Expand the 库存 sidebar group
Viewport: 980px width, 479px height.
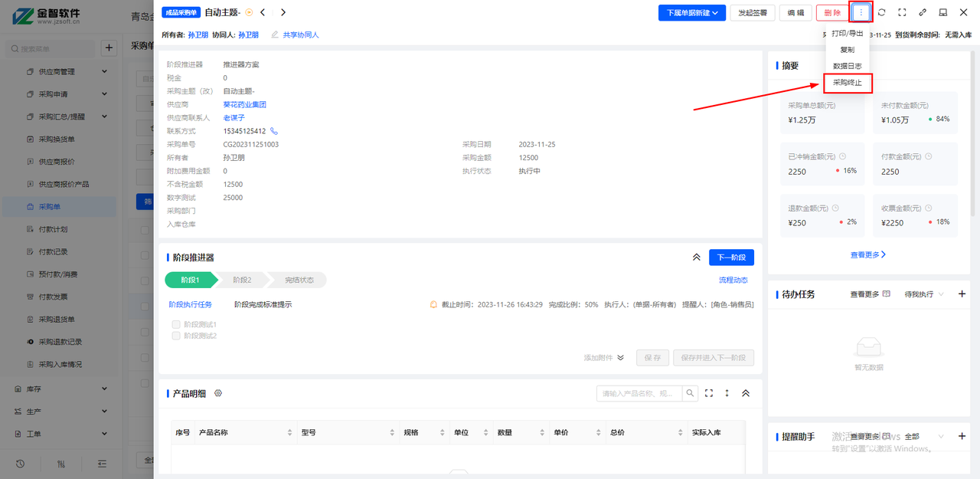pos(60,389)
